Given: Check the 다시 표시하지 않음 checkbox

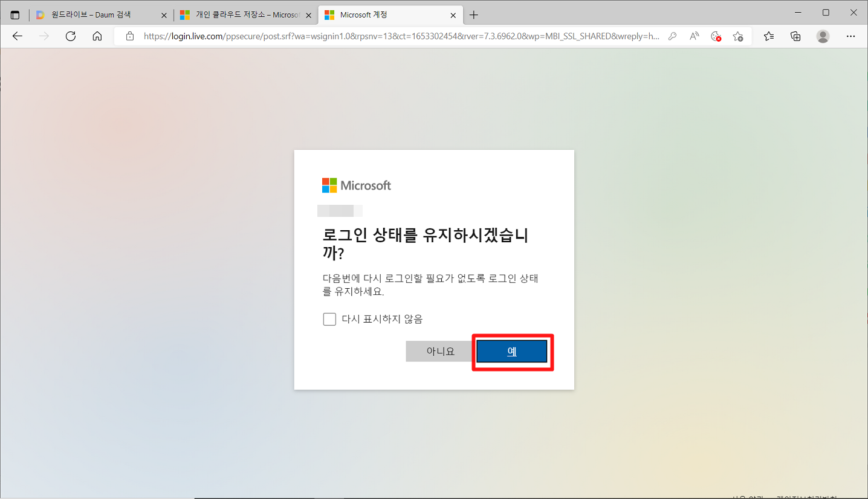Looking at the screenshot, I should coord(329,319).
